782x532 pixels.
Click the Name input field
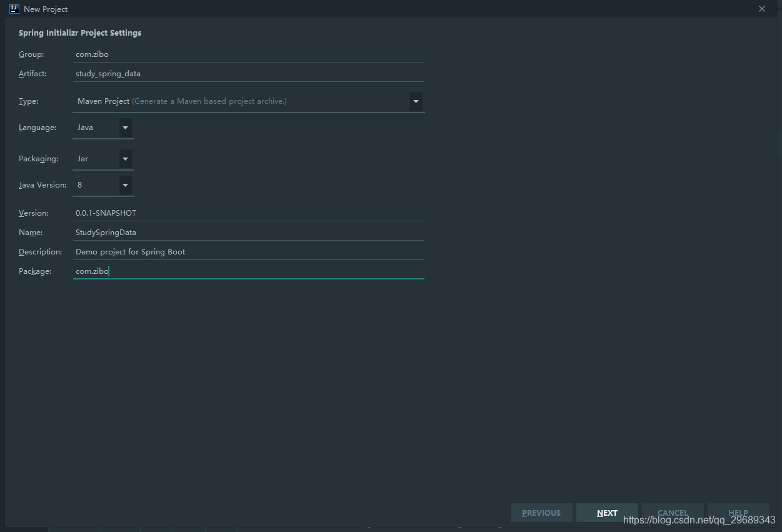point(248,233)
